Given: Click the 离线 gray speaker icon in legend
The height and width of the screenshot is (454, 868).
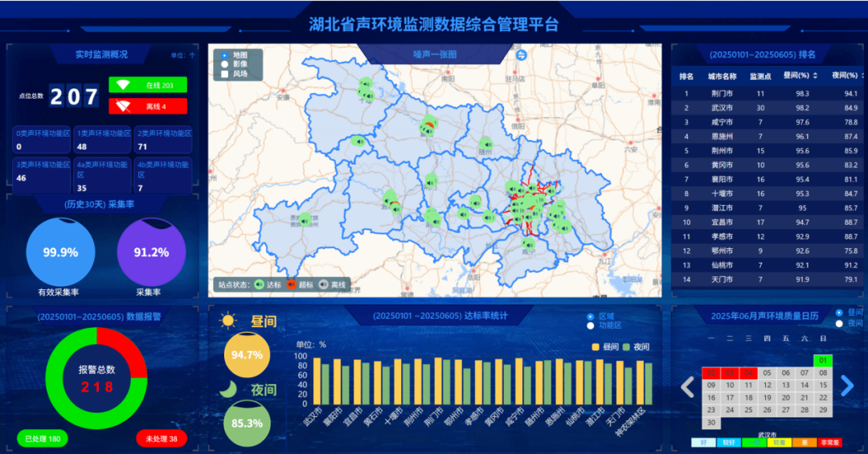Looking at the screenshot, I should [x=324, y=284].
